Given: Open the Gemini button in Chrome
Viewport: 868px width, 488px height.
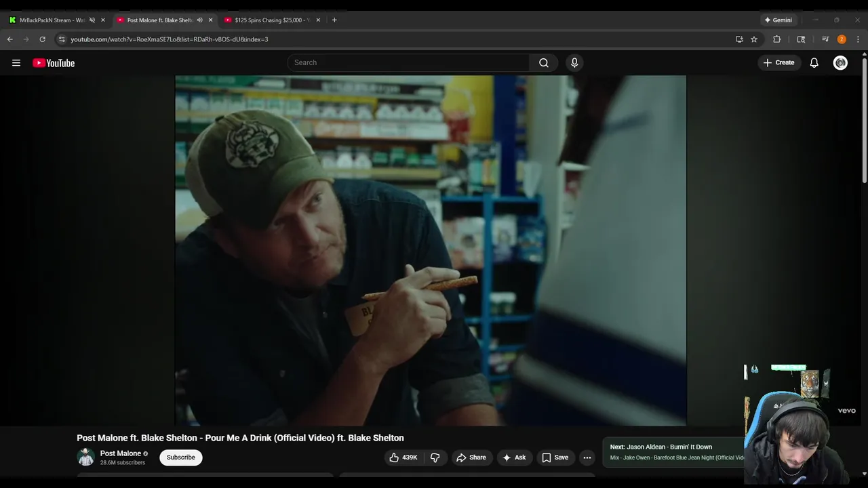Looking at the screenshot, I should (778, 20).
